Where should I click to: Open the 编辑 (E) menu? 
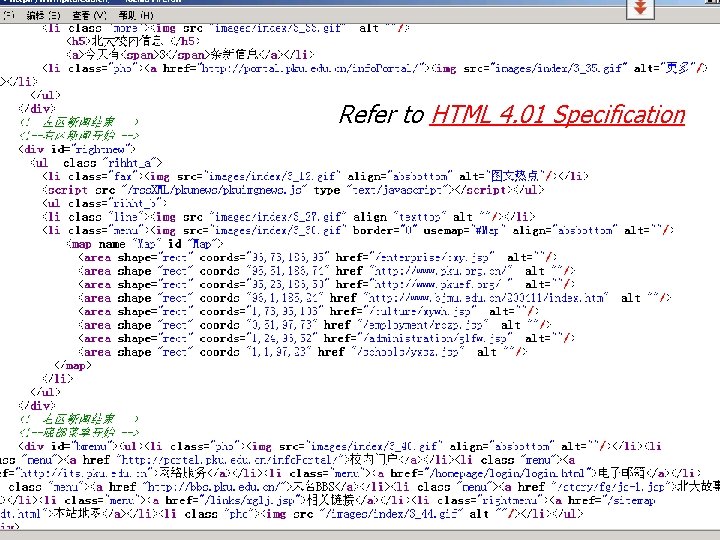pyautogui.click(x=43, y=15)
